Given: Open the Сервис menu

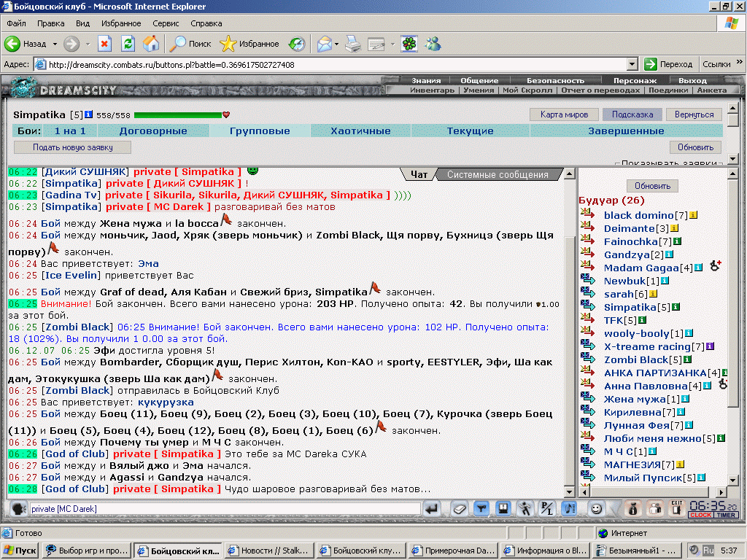Looking at the screenshot, I should tap(166, 23).
